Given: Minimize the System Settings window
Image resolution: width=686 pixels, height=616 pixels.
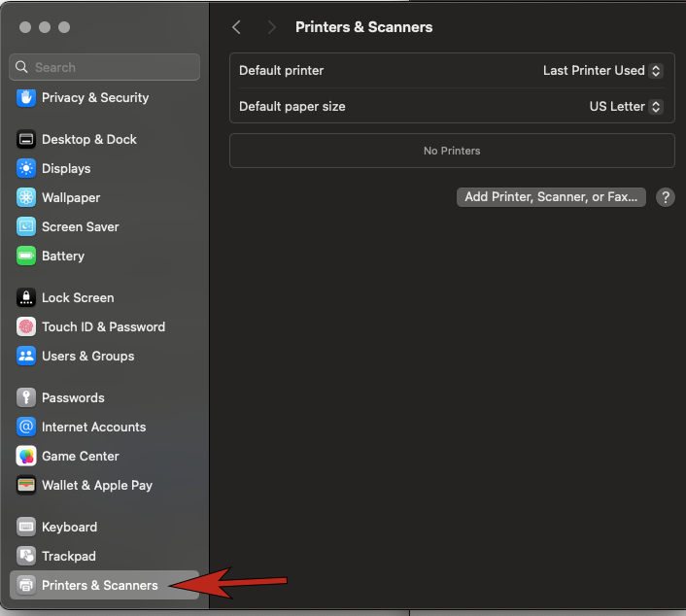Looking at the screenshot, I should (x=45, y=27).
